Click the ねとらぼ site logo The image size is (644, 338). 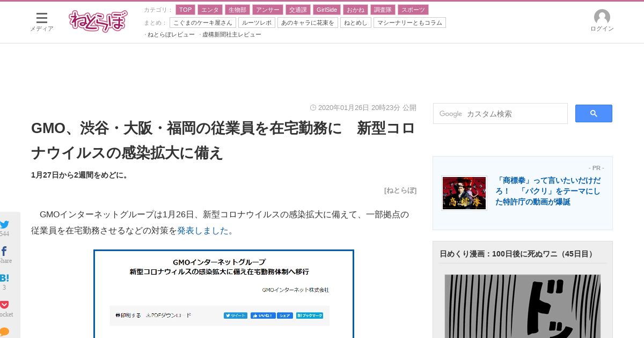[98, 21]
